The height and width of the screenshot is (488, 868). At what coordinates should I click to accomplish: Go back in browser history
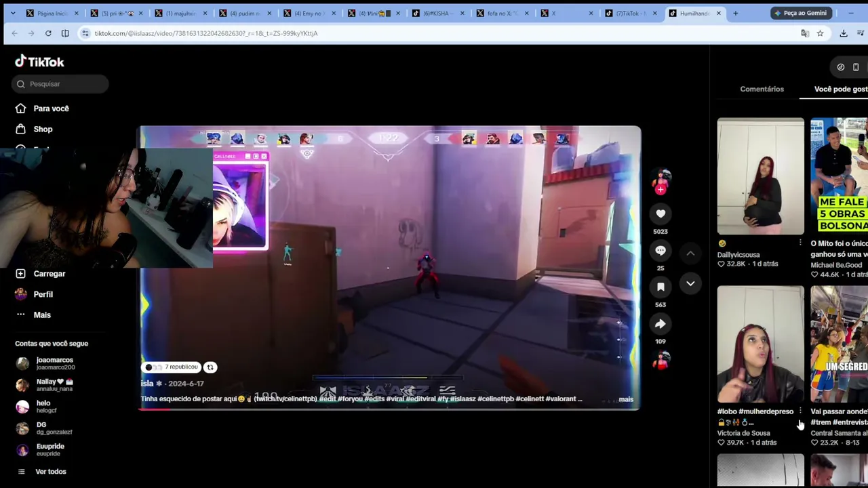click(14, 33)
